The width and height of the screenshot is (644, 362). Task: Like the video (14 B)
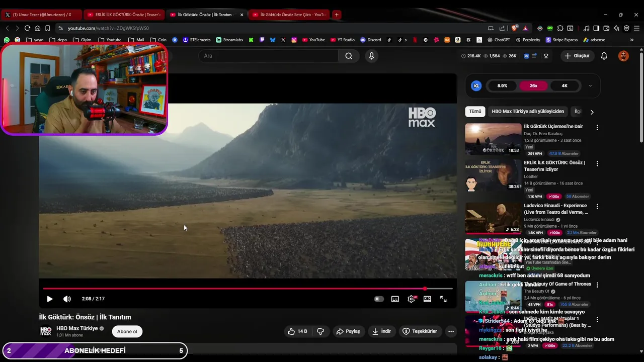(x=297, y=331)
